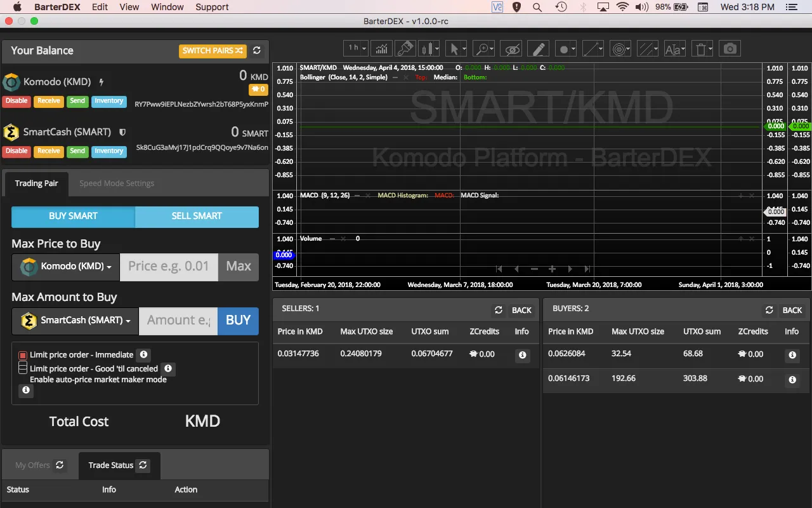This screenshot has width=812, height=508.
Task: Open Inventory for SmartCash (SMART)
Action: pos(108,151)
